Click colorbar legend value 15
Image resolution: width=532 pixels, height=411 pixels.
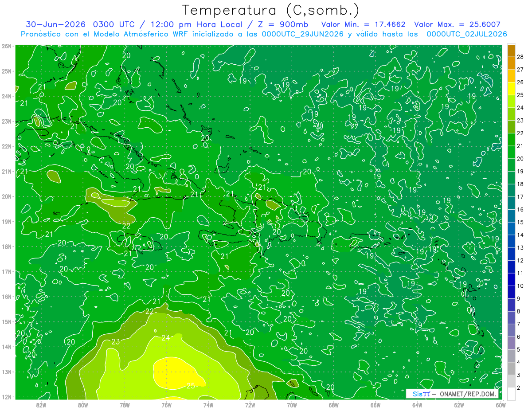(x=520, y=222)
